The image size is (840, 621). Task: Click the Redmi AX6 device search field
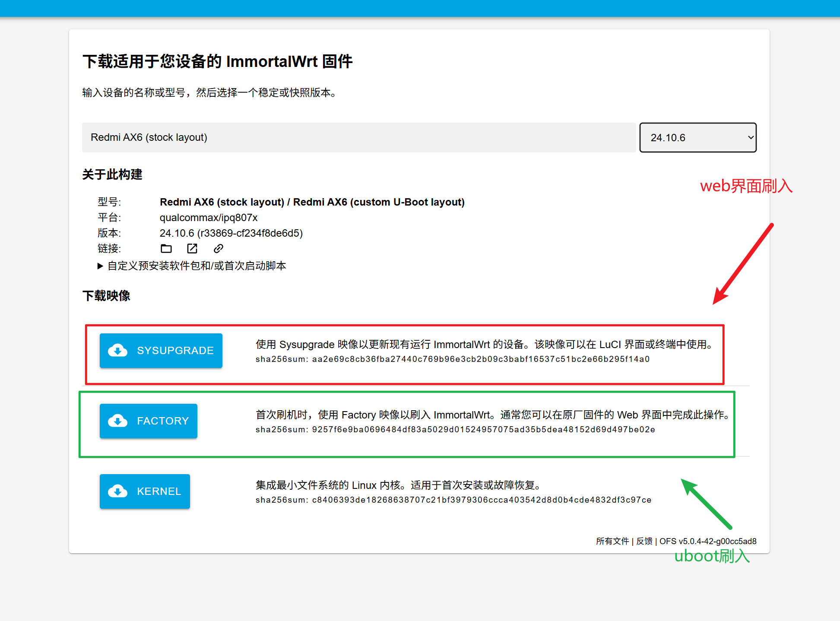pyautogui.click(x=358, y=137)
